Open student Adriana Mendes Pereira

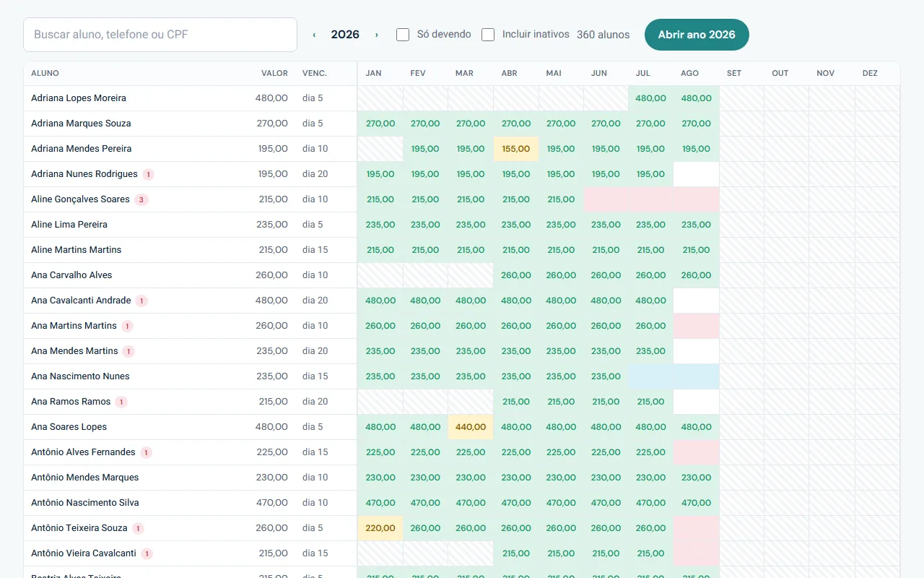click(x=82, y=149)
